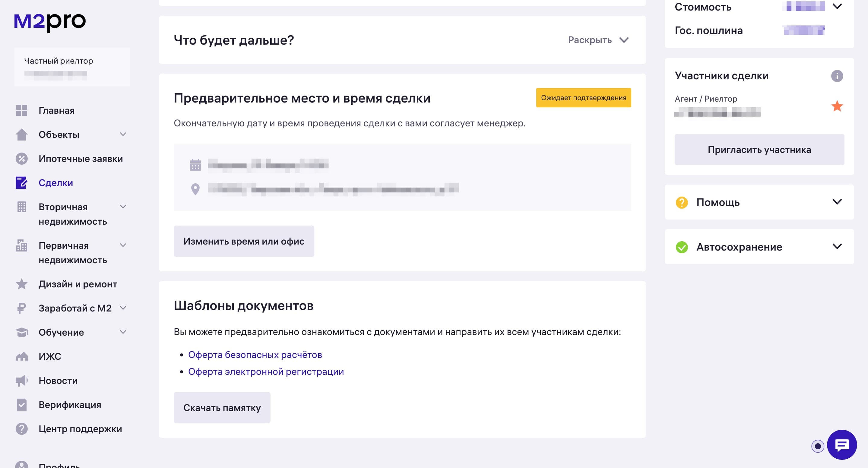This screenshot has width=868, height=468.
Task: Click the Предварительное место и время сделки heading
Action: (x=302, y=98)
